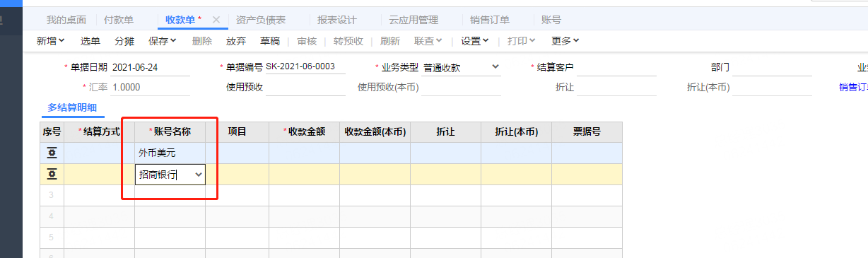868x258 pixels.
Task: Click the 票据号 column header
Action: point(587,132)
